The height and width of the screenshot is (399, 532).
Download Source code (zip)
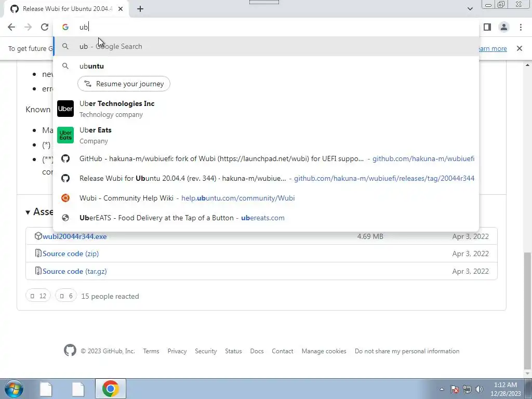71,254
